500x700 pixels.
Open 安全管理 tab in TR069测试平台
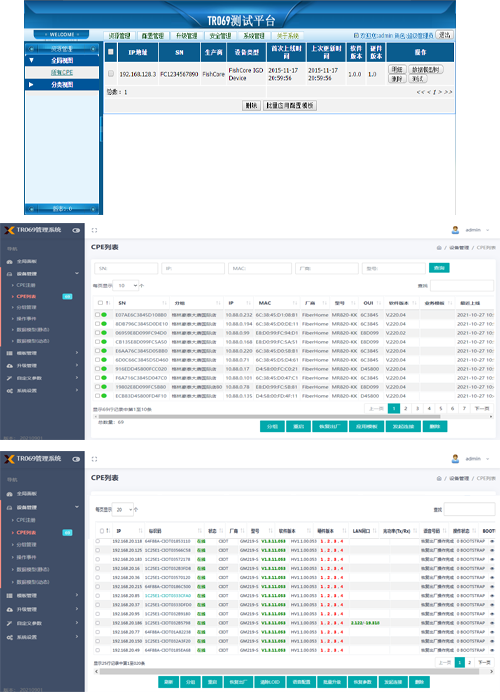(x=221, y=36)
